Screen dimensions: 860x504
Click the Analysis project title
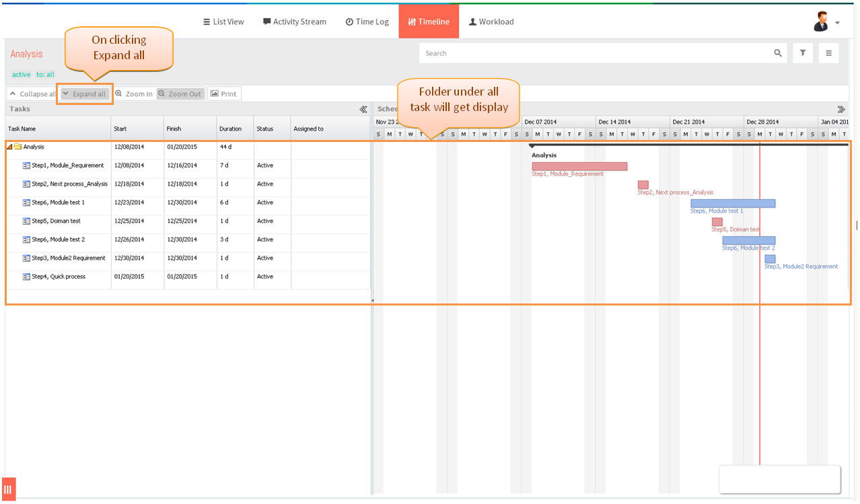coord(26,54)
